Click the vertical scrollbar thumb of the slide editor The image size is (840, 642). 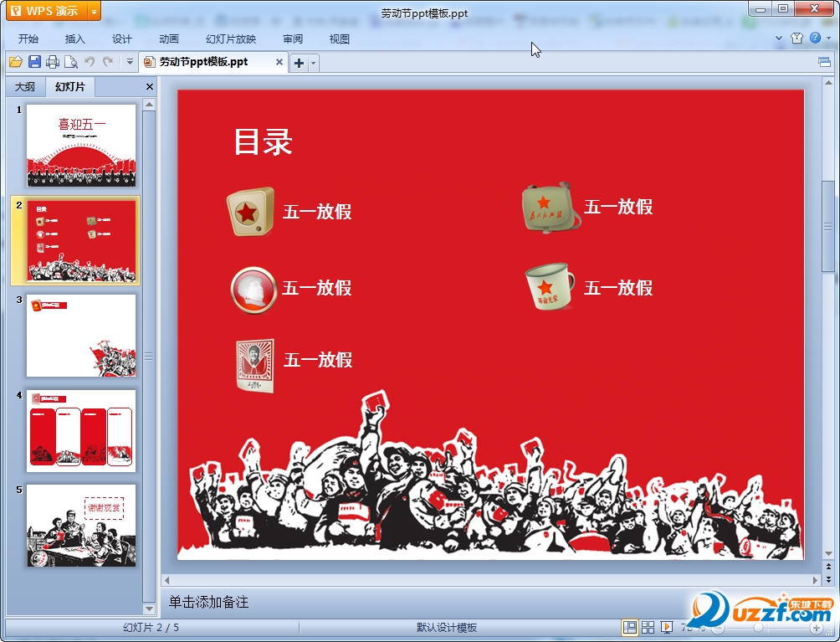click(828, 226)
